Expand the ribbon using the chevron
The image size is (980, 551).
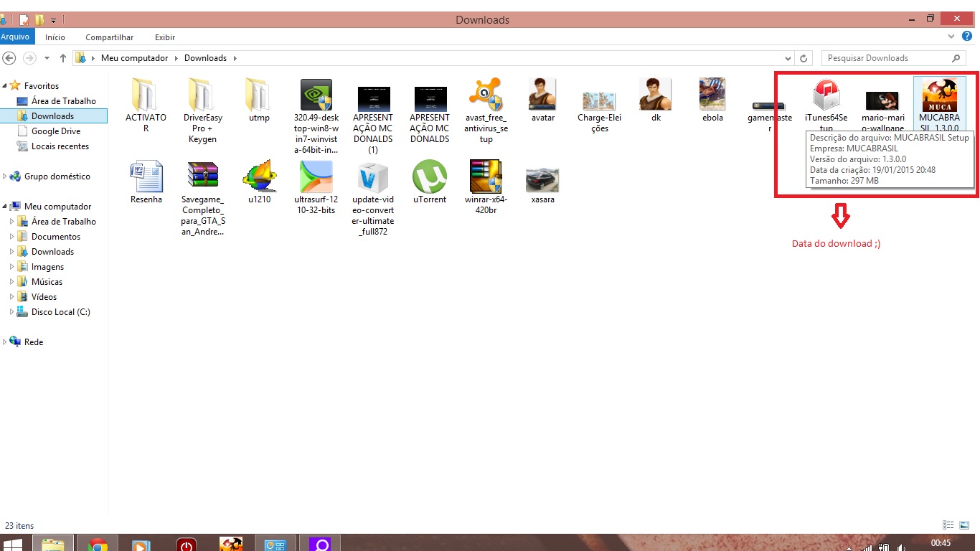pyautogui.click(x=951, y=37)
